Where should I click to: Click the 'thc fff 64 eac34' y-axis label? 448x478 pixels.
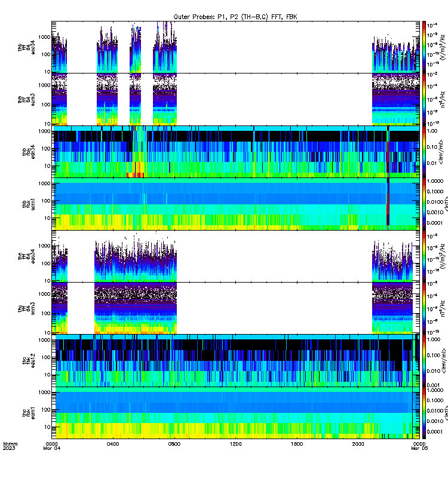[x=26, y=256]
